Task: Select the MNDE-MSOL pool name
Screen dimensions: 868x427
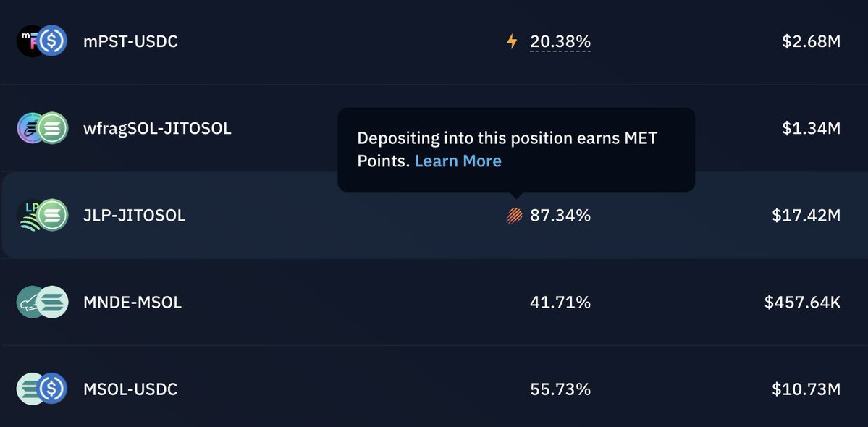Action: coord(132,303)
